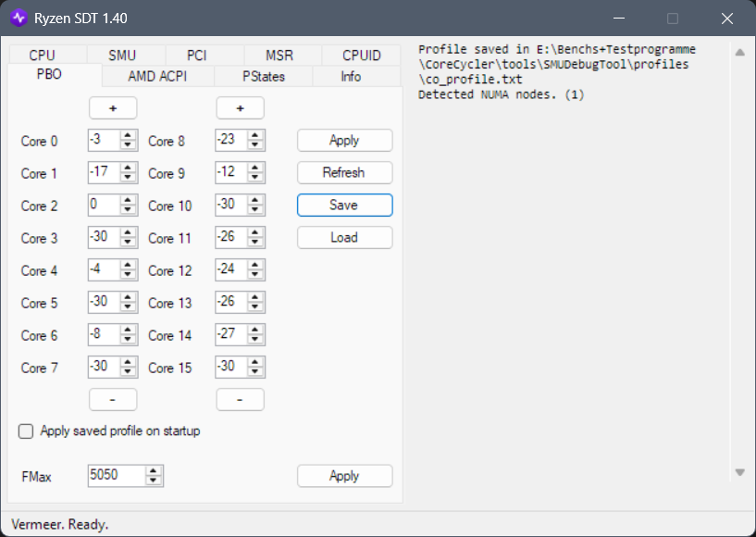
Task: Click the Ryzen SDT app icon in title bar
Action: (x=19, y=19)
